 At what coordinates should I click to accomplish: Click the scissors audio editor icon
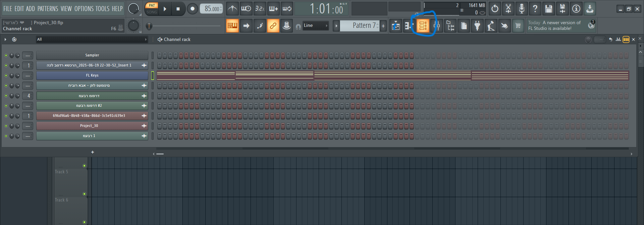coord(508,9)
